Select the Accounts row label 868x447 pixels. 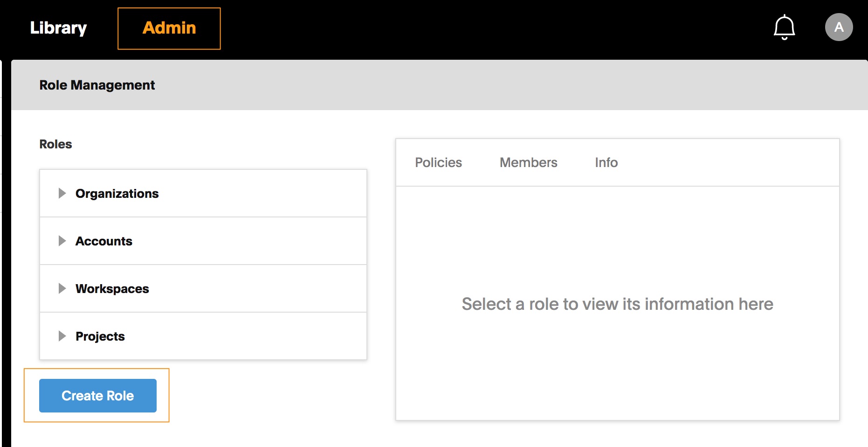[104, 241]
